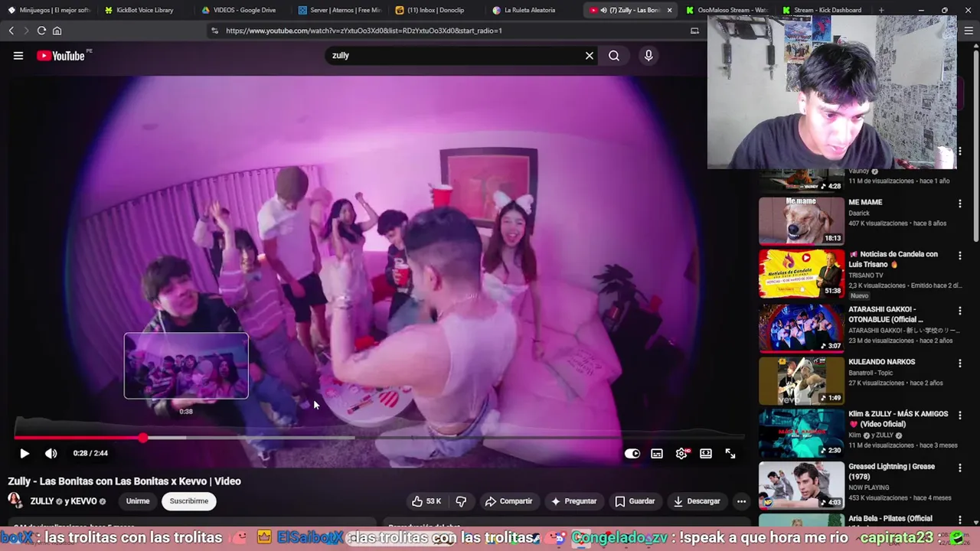
Task: Enter full screen video mode
Action: (730, 454)
